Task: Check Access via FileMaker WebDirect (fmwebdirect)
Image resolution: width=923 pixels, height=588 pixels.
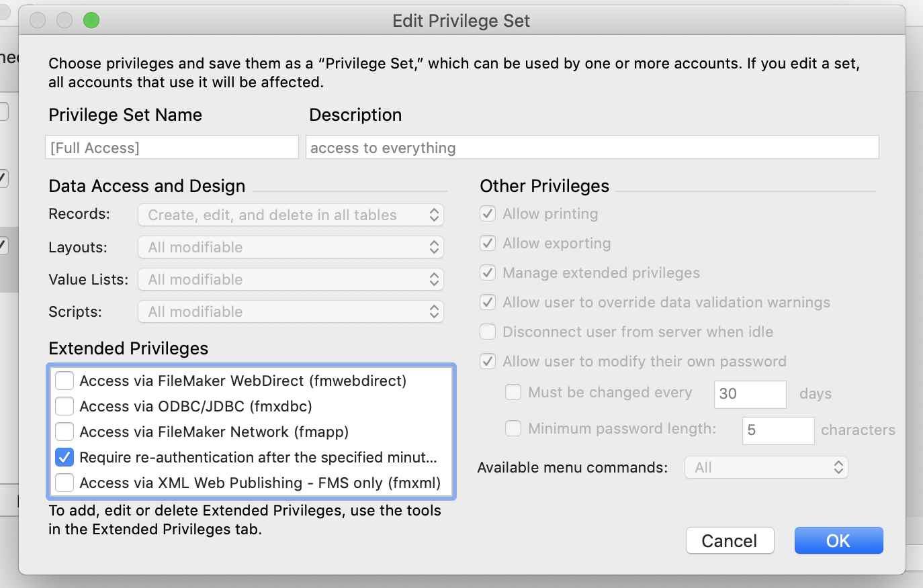Action: tap(64, 381)
